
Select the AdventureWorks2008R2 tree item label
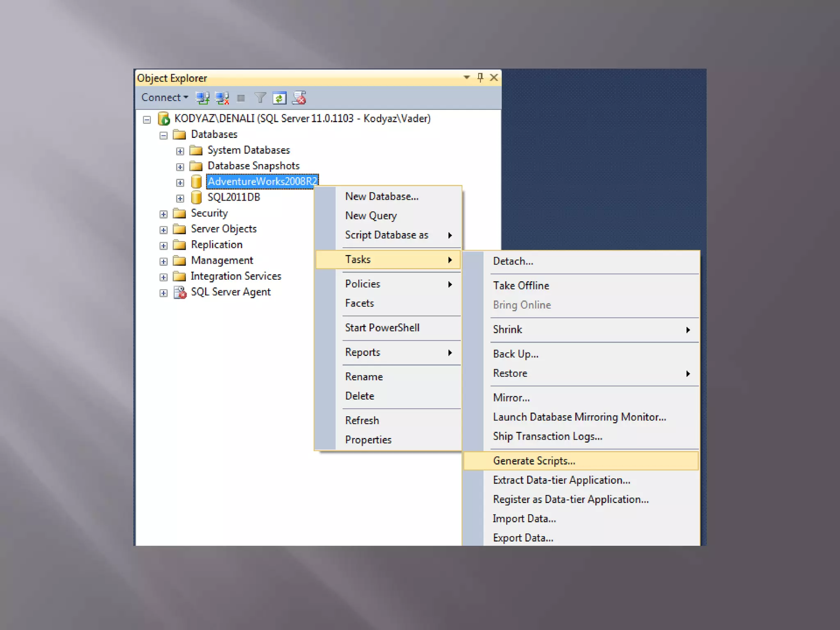[x=262, y=182]
